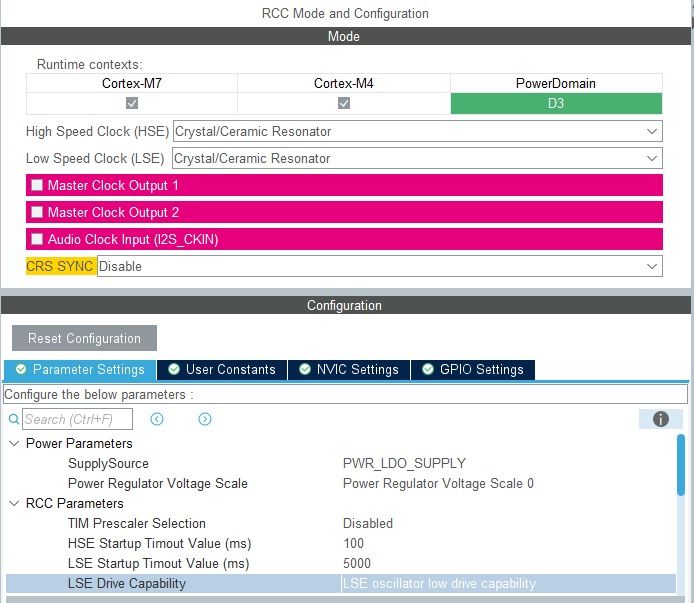Select the D3 PowerDomain cell
Image resolution: width=694 pixels, height=603 pixels.
tap(556, 104)
